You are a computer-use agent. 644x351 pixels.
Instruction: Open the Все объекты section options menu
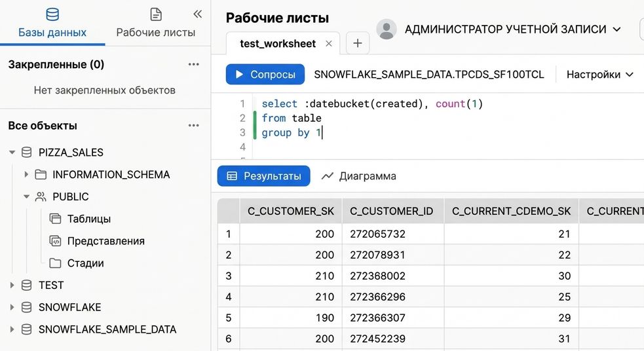[193, 126]
